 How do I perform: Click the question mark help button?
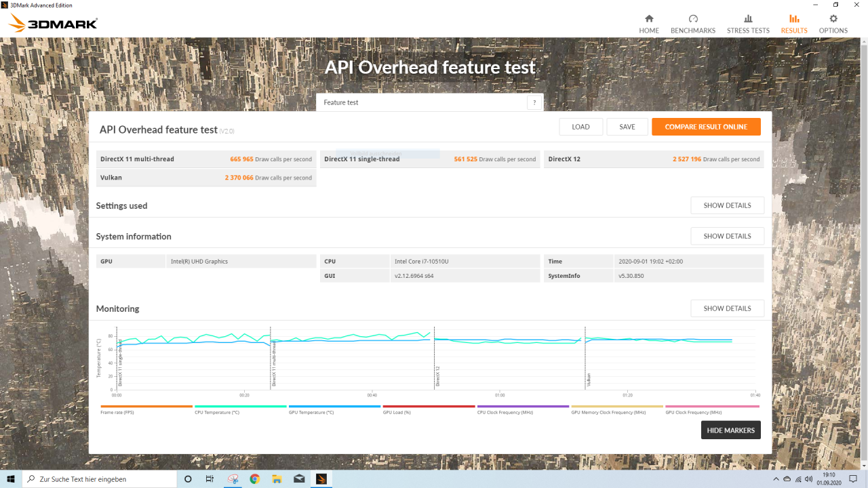(x=534, y=102)
